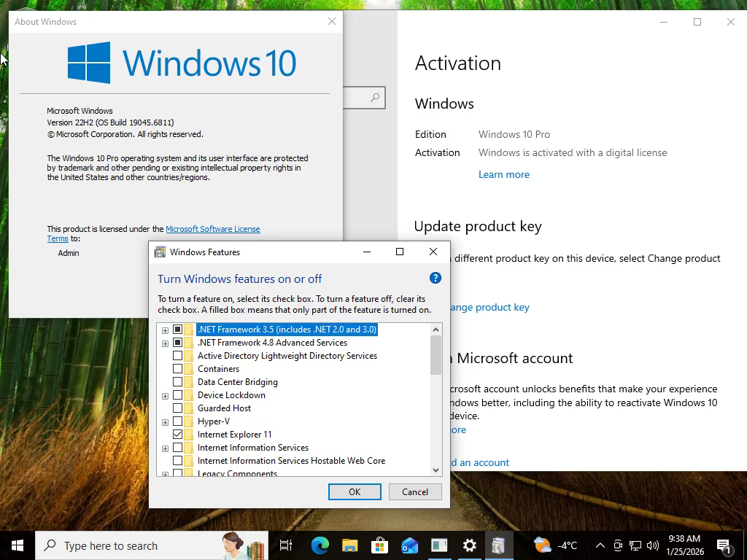Click the search magnifier in Settings search box
Image resolution: width=747 pixels, height=560 pixels.
[375, 98]
